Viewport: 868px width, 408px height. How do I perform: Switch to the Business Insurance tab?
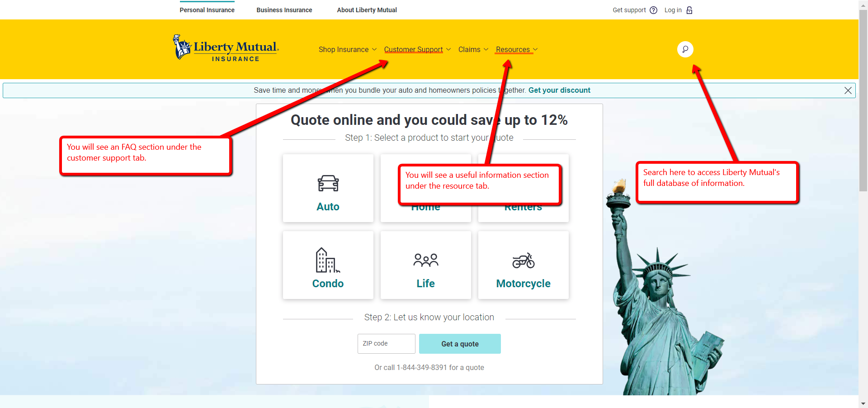tap(284, 10)
